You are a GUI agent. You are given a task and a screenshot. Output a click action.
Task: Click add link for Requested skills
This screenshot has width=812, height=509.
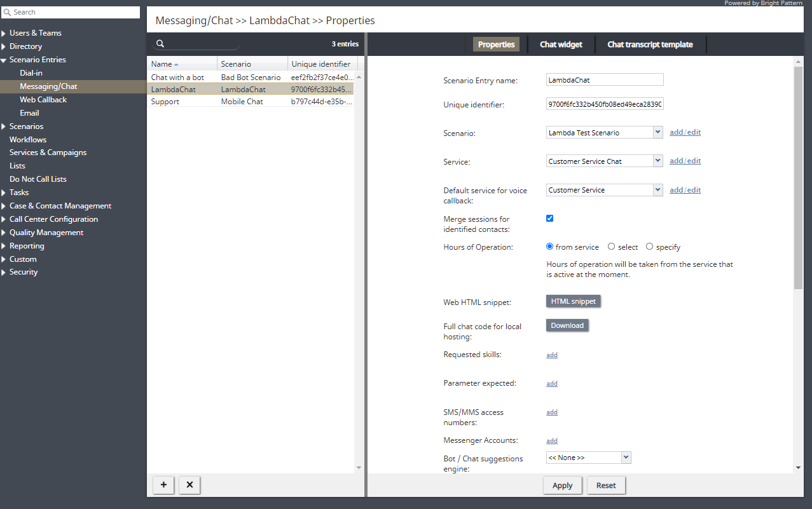pos(552,355)
